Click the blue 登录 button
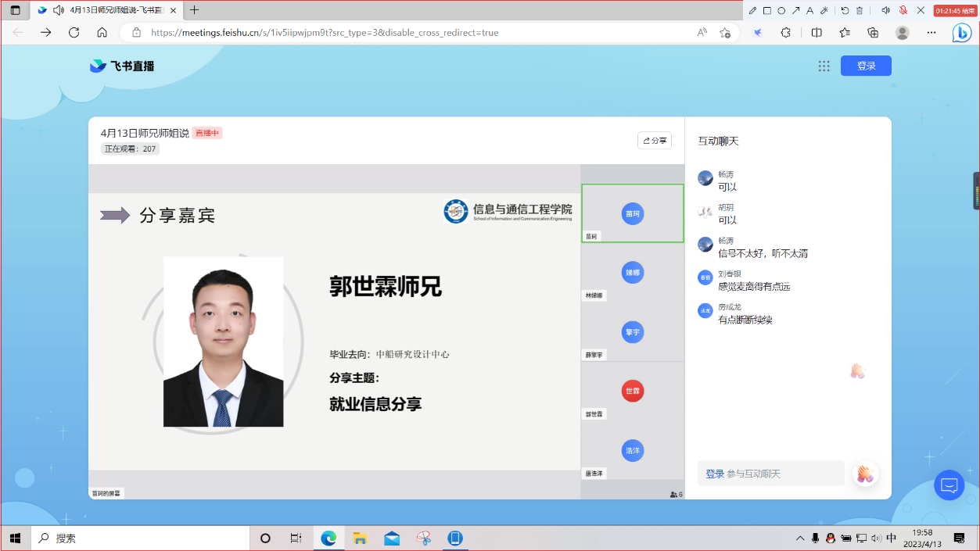Image resolution: width=980 pixels, height=551 pixels. coord(866,66)
